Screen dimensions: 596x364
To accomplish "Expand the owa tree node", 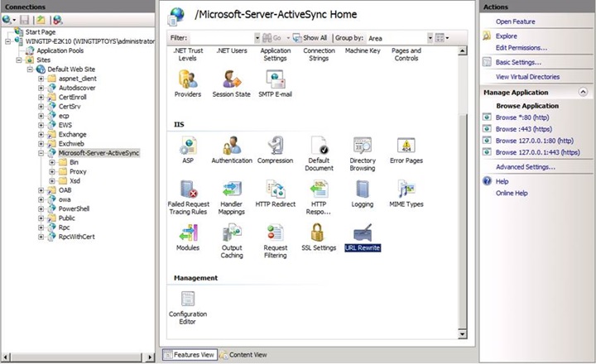I will coord(41,199).
